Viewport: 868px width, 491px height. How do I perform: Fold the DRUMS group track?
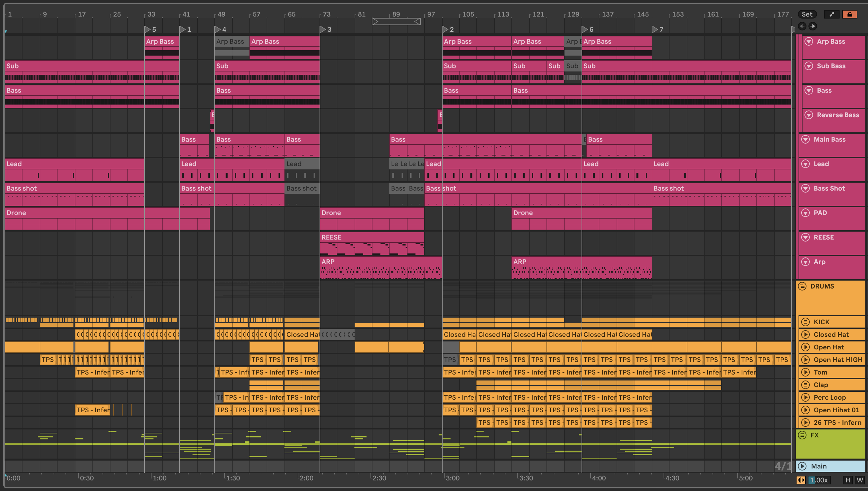pyautogui.click(x=802, y=286)
